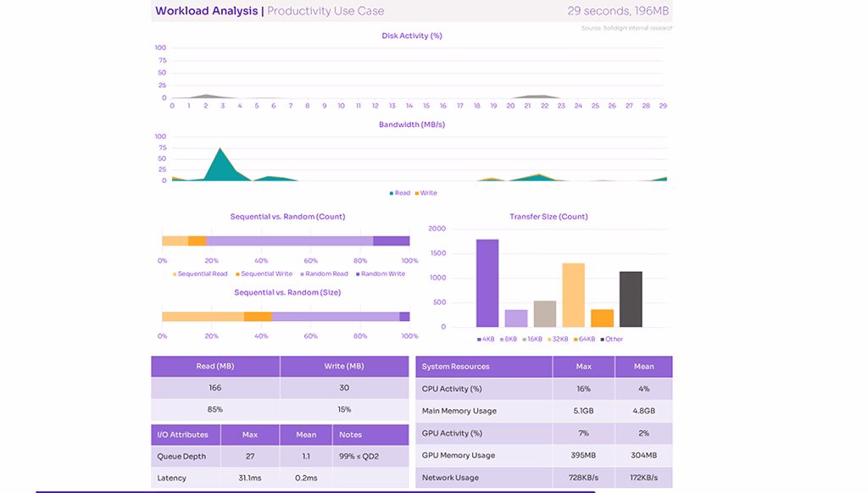Click the Network Usage row label
The width and height of the screenshot is (868, 493).
click(x=450, y=478)
